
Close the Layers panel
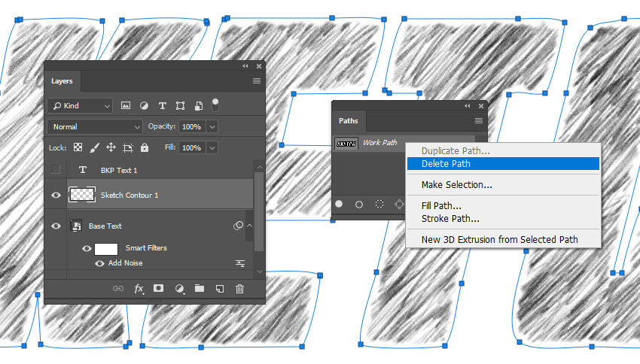point(259,66)
